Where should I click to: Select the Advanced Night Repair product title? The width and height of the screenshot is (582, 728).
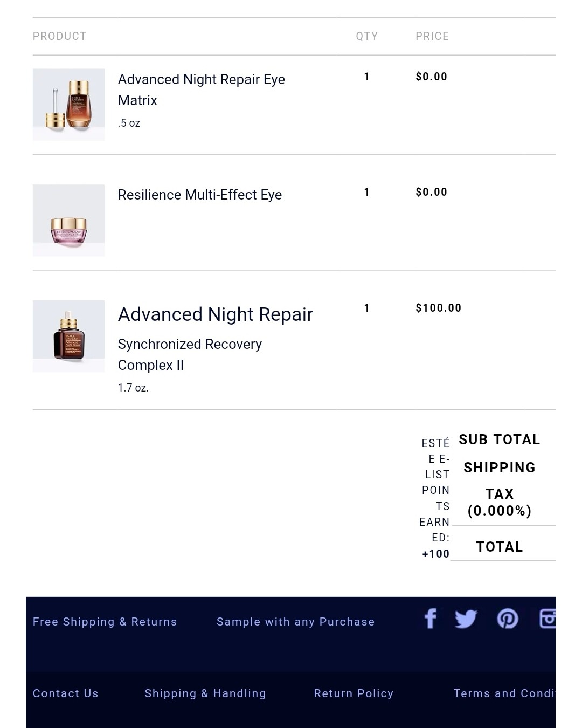(215, 314)
